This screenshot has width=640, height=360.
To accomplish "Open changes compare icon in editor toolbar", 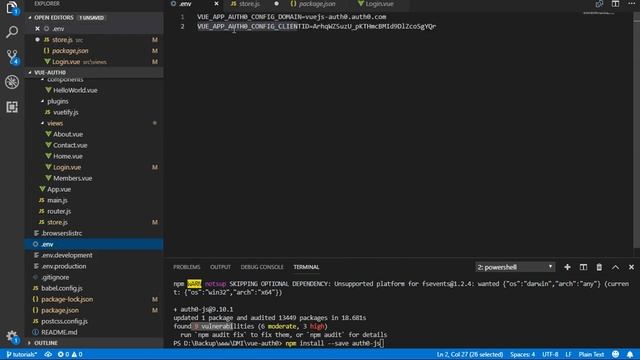I will coord(599,4).
